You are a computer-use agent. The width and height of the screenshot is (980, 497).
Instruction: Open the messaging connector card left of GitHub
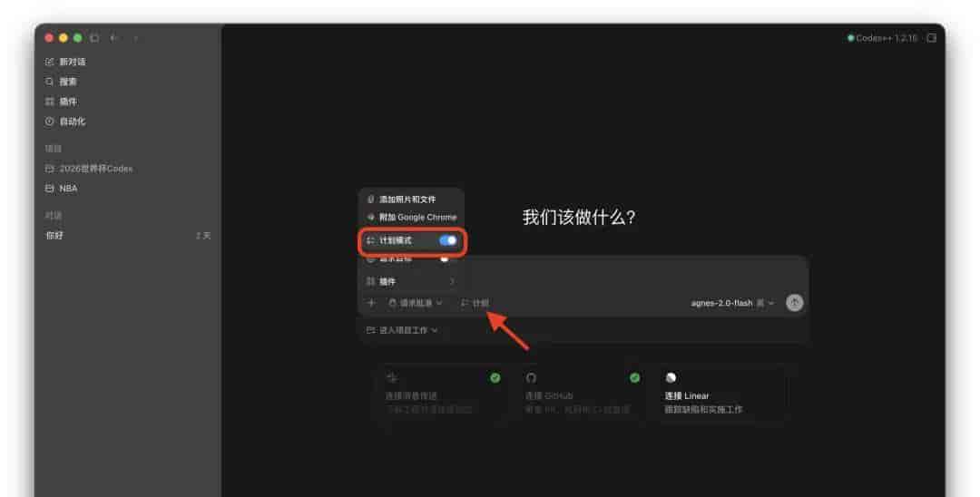pos(442,394)
